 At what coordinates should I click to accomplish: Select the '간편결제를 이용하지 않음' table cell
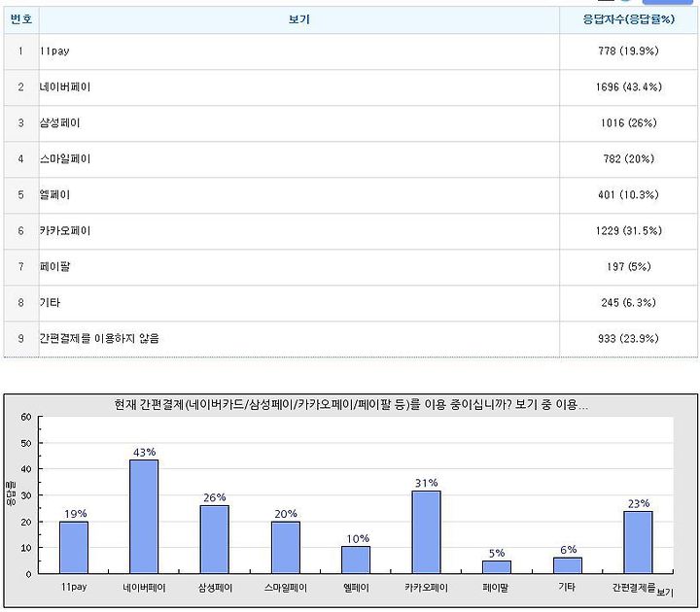pos(299,339)
